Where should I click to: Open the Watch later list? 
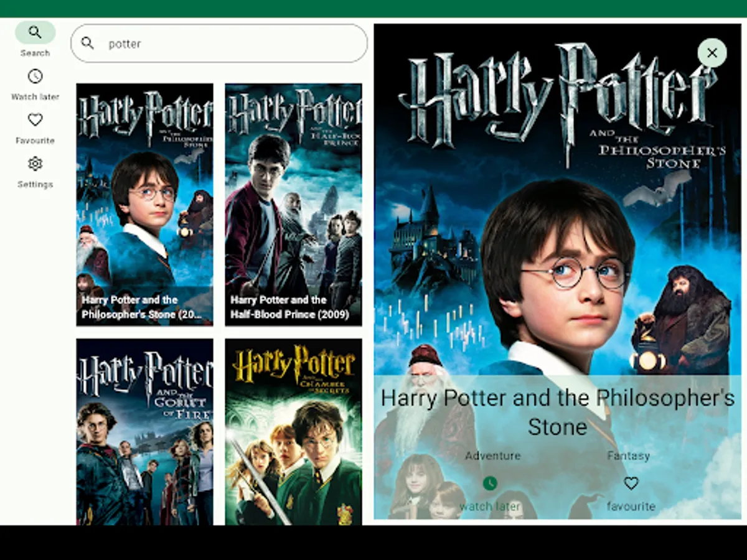click(35, 85)
